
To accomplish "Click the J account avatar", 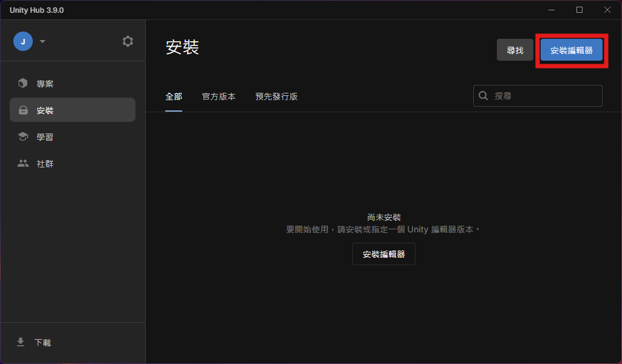I will [x=23, y=41].
